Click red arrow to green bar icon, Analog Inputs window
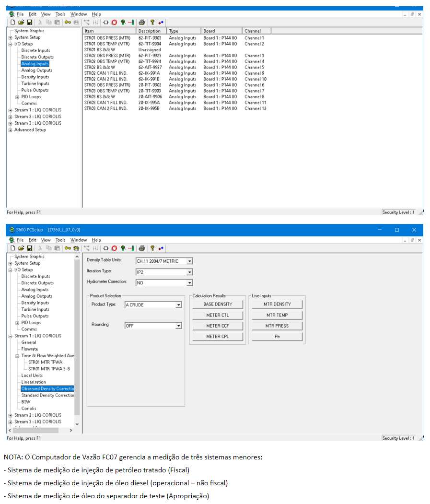The image size is (430, 504). point(131,23)
